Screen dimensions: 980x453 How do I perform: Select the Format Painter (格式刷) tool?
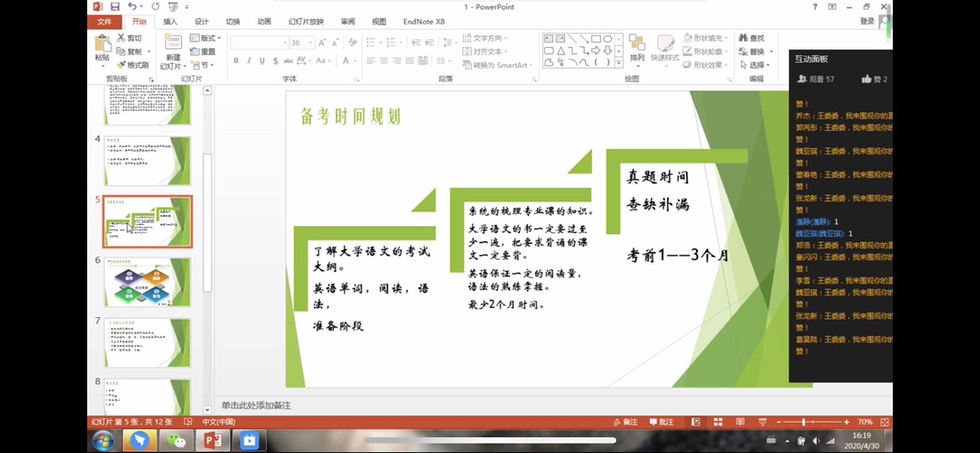132,65
